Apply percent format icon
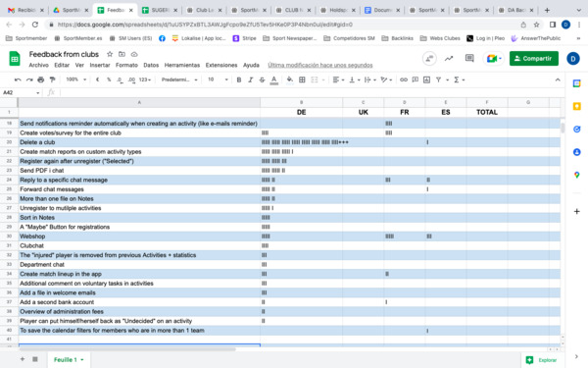 (109, 79)
